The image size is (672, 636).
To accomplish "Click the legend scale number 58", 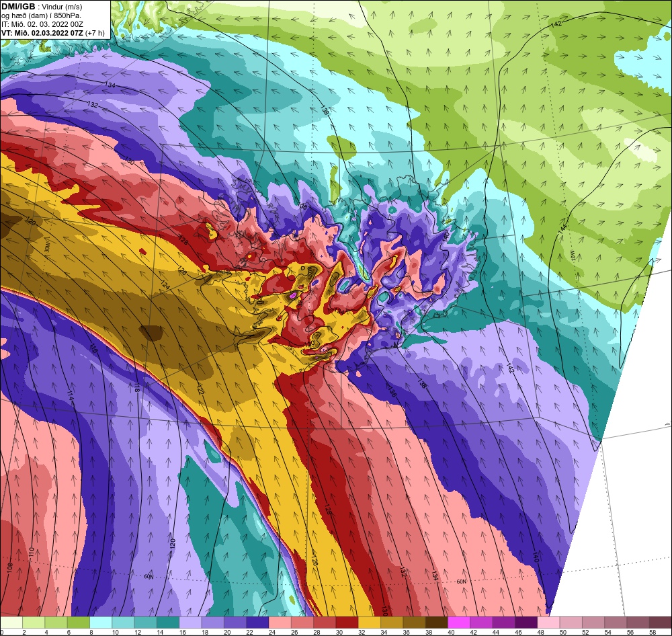I will coord(652,632).
